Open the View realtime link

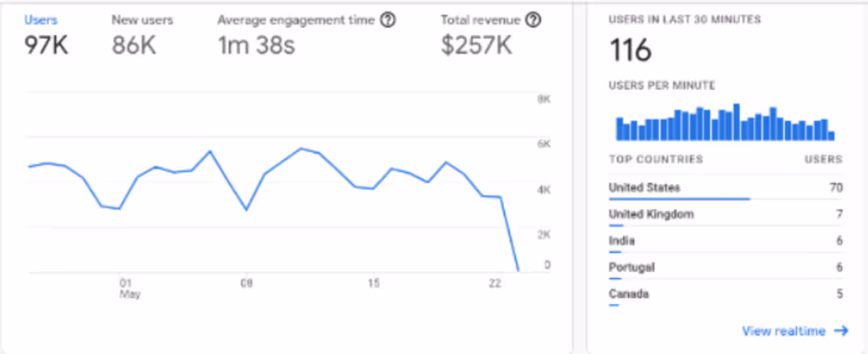pyautogui.click(x=784, y=331)
